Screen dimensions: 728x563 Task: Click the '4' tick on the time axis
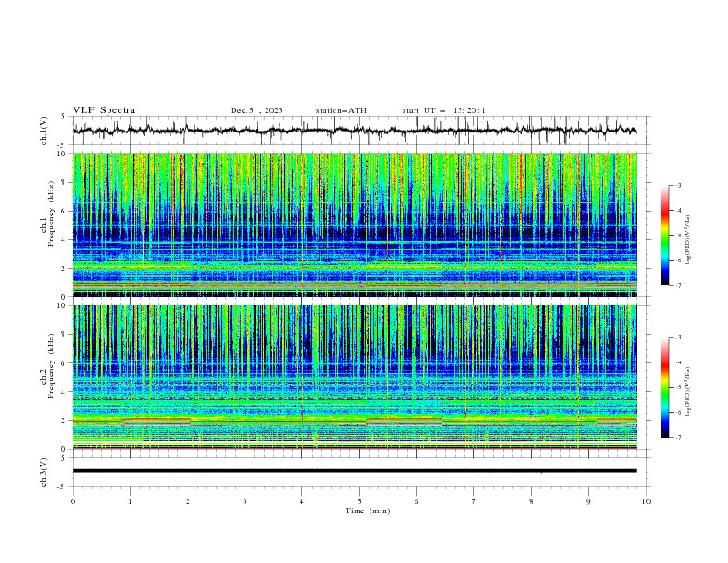pos(301,501)
